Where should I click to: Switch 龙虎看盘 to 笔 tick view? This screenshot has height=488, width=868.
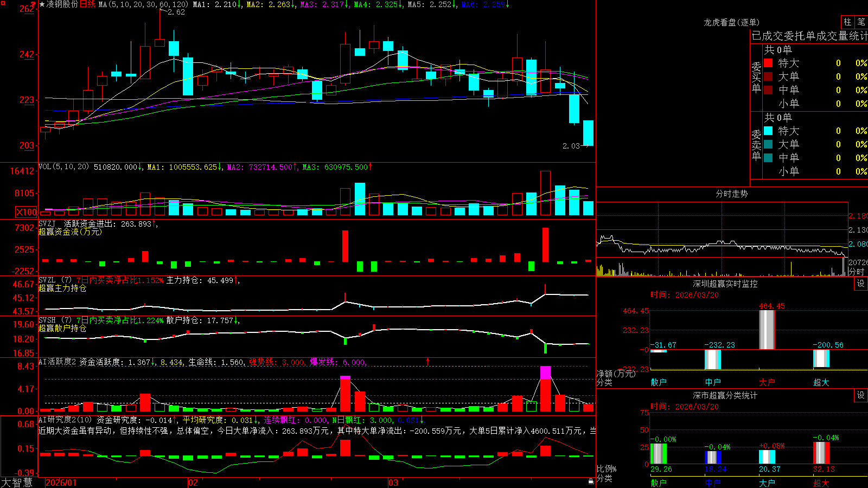tap(861, 22)
